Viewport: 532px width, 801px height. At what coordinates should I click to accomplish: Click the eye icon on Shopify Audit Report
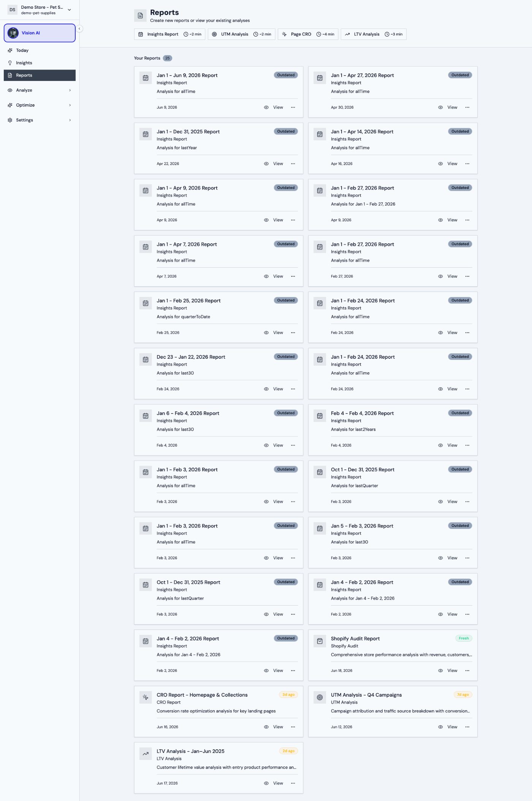point(440,671)
